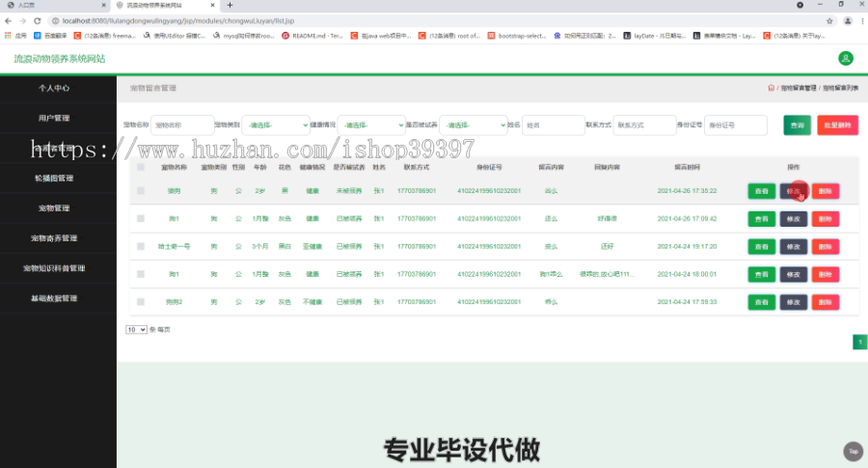Viewport: 868px width, 468px height.
Task: Open the layDate bookmark
Action: 654,36
